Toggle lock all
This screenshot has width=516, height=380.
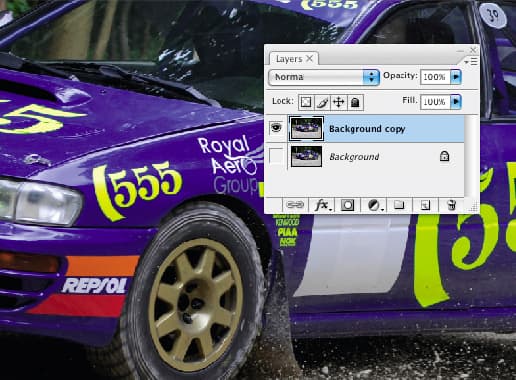pos(355,102)
